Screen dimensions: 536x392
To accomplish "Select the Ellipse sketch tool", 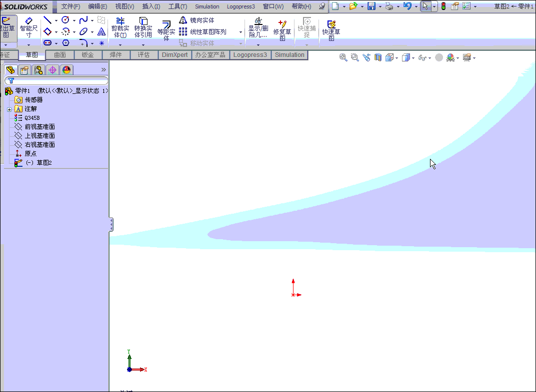I will (x=83, y=32).
